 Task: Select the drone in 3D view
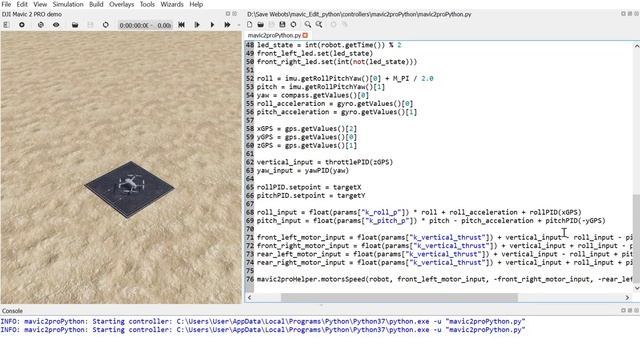[x=132, y=184]
